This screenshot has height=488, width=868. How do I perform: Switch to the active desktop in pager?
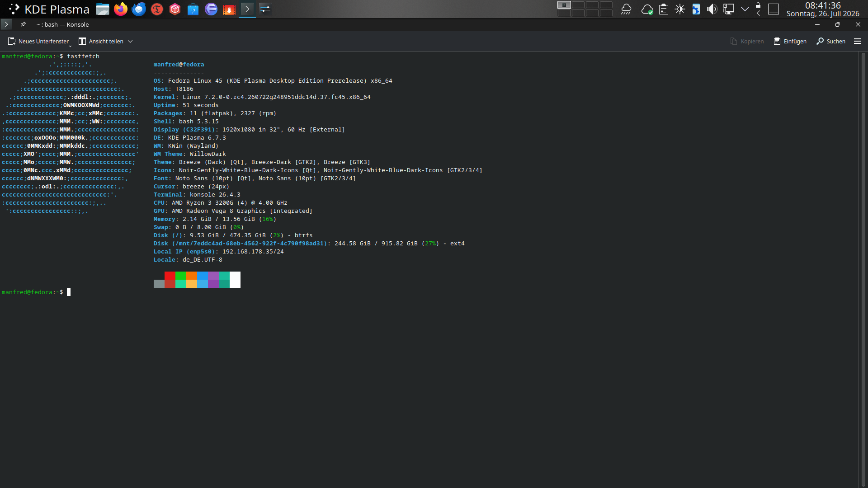[564, 5]
